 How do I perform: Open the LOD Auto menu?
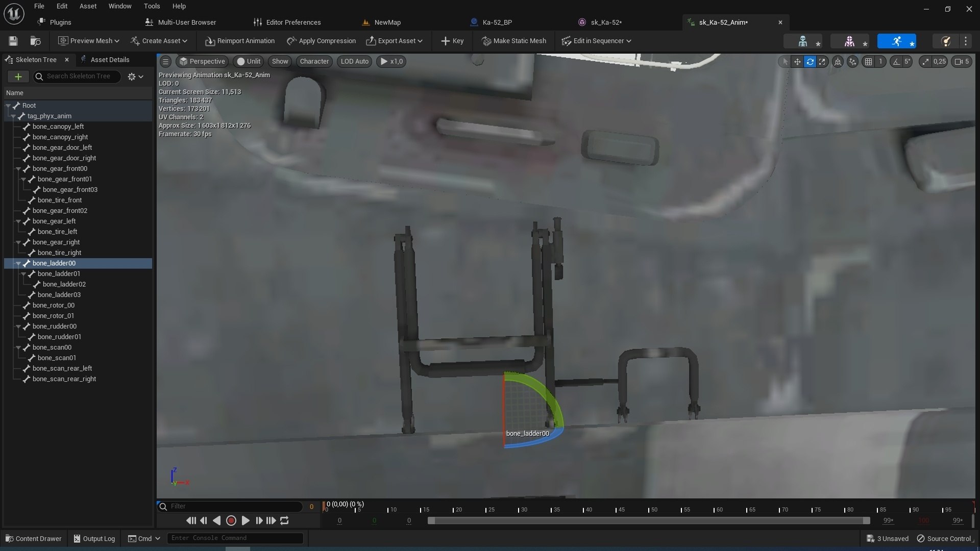[x=354, y=62]
